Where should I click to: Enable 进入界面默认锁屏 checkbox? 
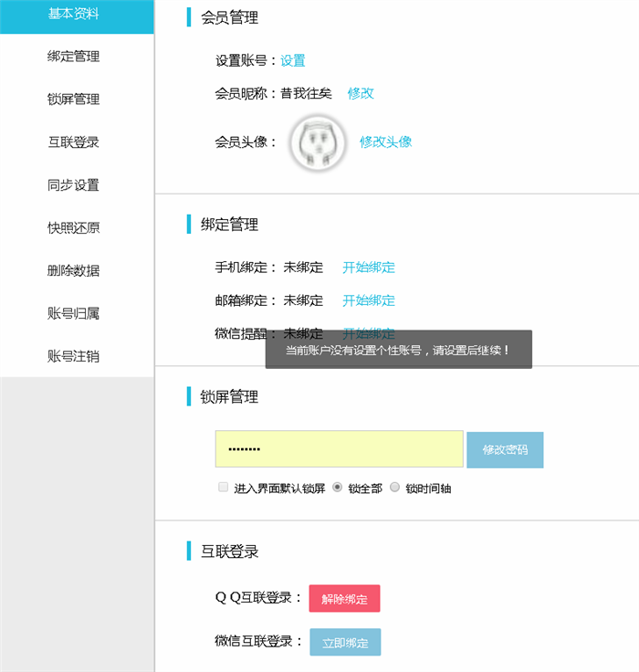coord(224,488)
